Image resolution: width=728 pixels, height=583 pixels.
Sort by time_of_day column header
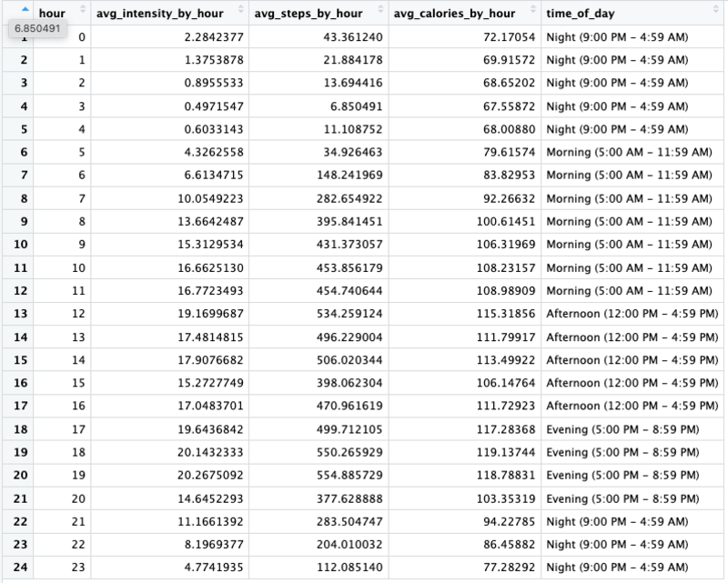pos(632,13)
